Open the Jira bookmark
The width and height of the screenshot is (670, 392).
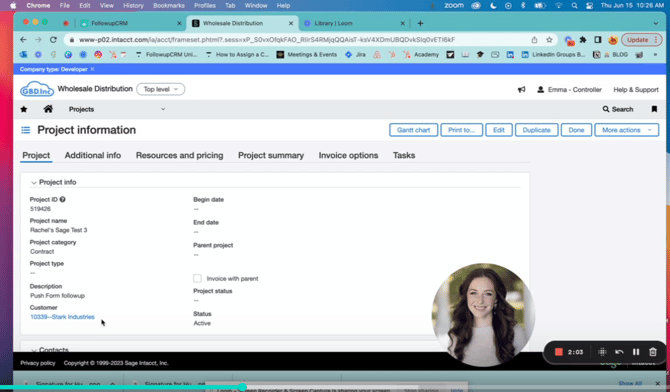click(x=355, y=55)
